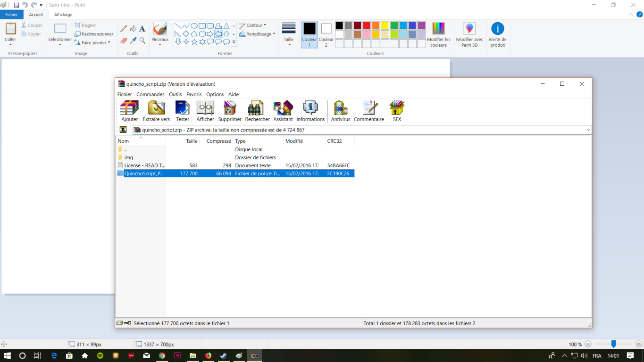Viewport: 644px width, 362px height.
Task: Select the Fill bucket tool in Paint
Action: point(133,29)
